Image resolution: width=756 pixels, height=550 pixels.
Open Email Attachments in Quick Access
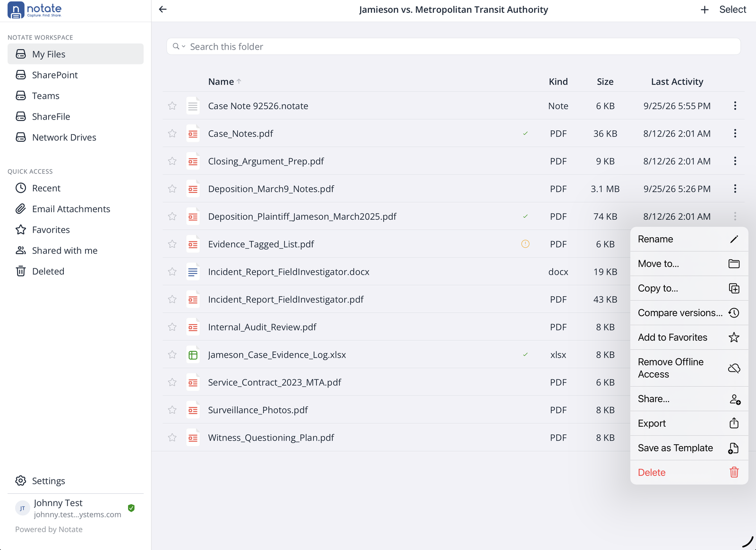[76, 209]
